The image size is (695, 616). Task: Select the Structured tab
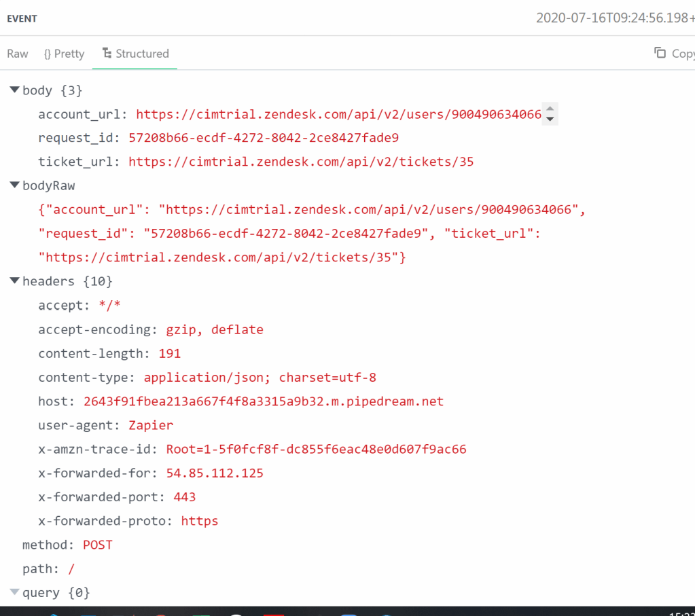[x=135, y=54]
